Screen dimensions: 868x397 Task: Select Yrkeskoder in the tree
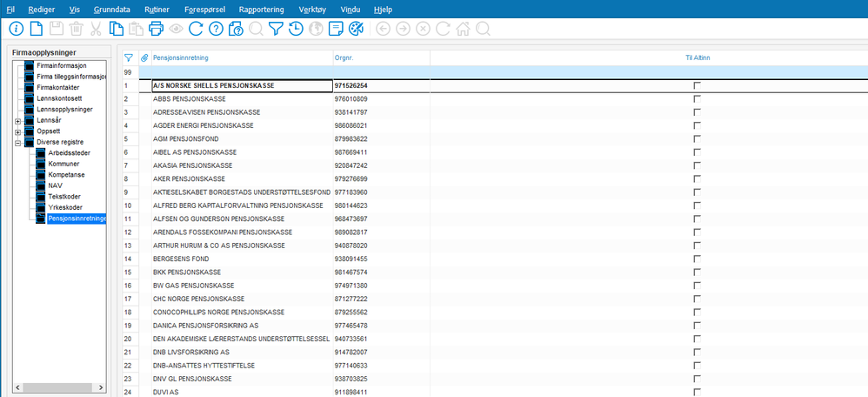(x=65, y=207)
